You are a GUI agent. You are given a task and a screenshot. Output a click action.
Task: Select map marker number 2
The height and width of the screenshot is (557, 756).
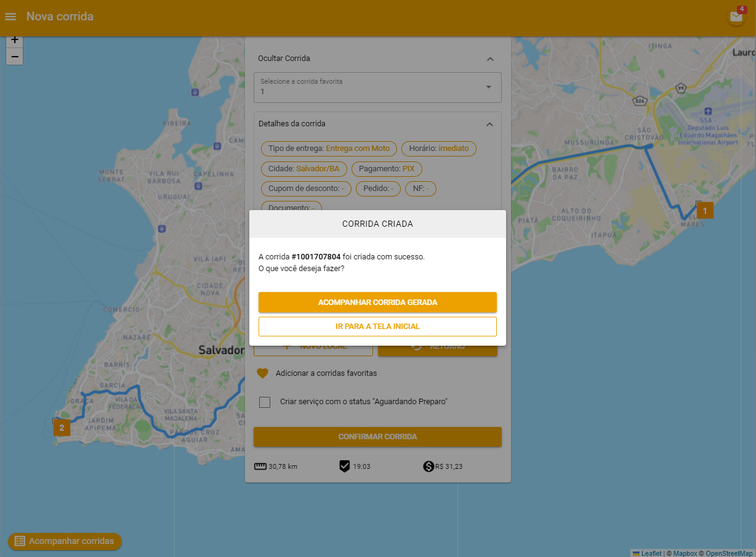point(62,428)
